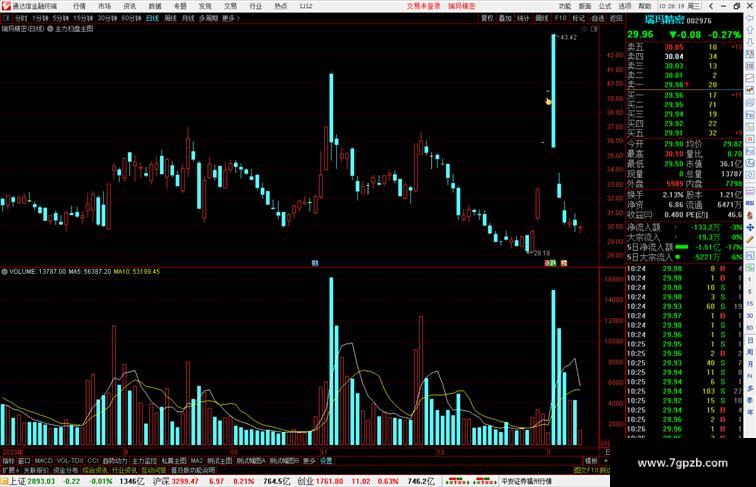Select the MA2 indicator tab
Viewport: 756px width, 487px height.
pyautogui.click(x=196, y=461)
